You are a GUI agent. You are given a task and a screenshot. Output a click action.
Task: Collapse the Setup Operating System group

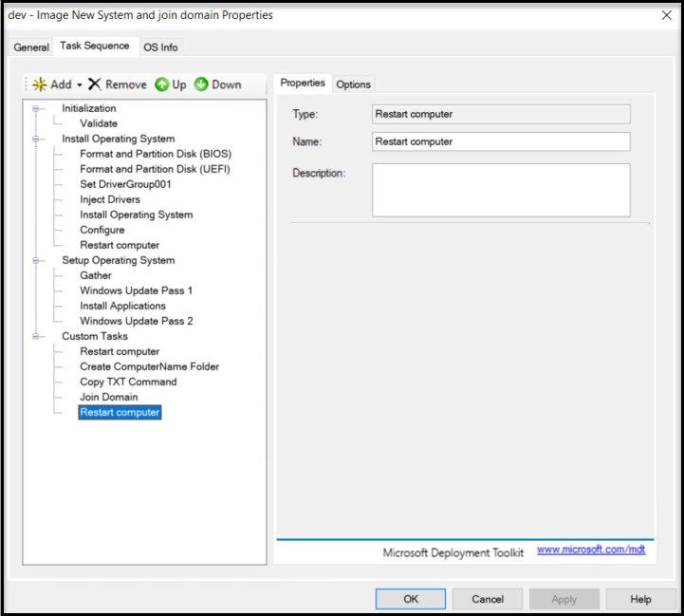[x=36, y=261]
